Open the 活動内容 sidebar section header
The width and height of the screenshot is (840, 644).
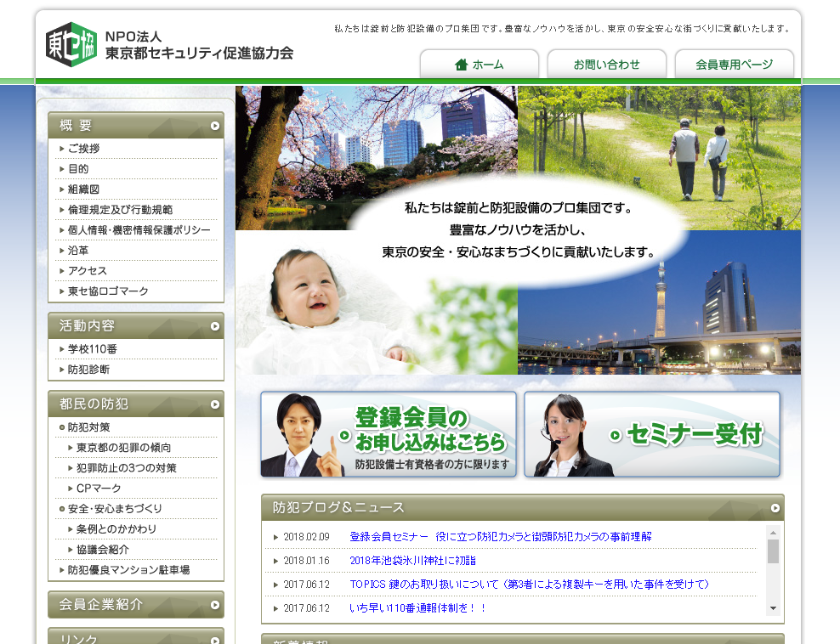pos(136,325)
